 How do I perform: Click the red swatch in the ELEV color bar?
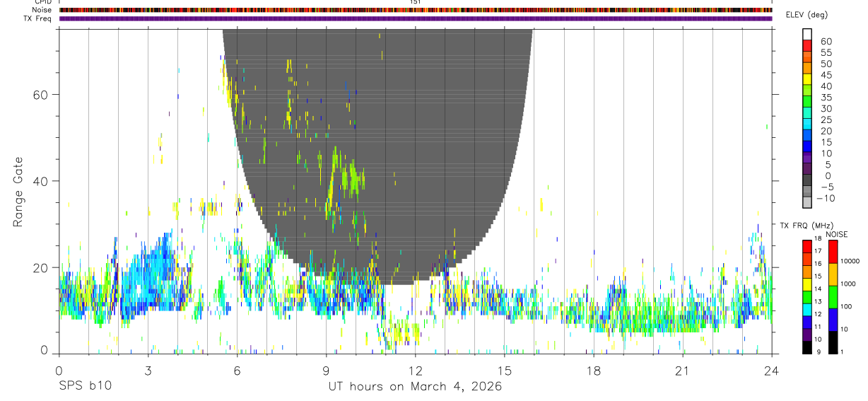tap(807, 45)
